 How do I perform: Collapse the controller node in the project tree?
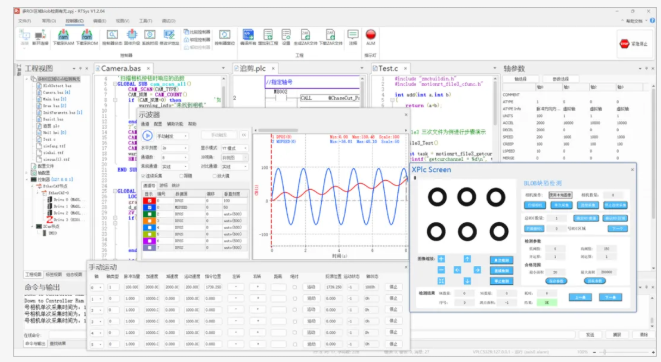coord(28,179)
